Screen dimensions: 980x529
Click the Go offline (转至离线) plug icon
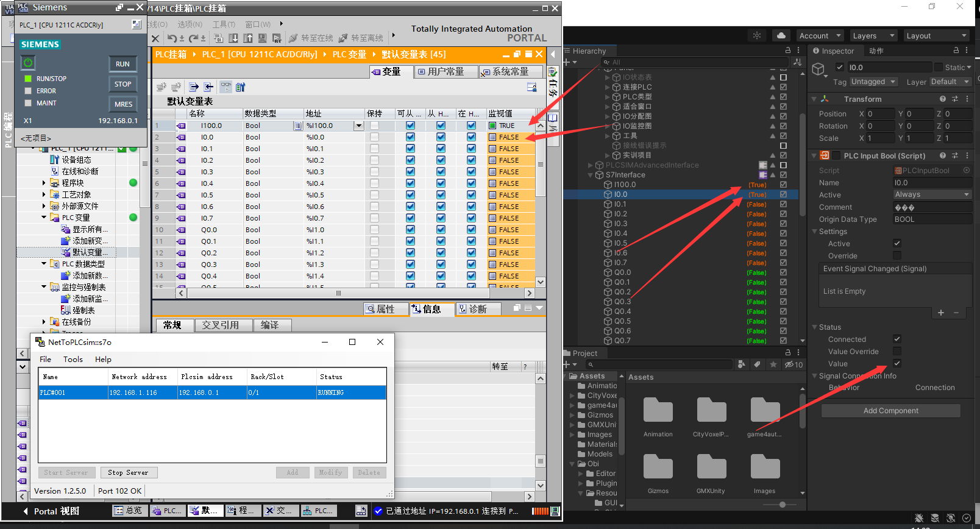[343, 38]
